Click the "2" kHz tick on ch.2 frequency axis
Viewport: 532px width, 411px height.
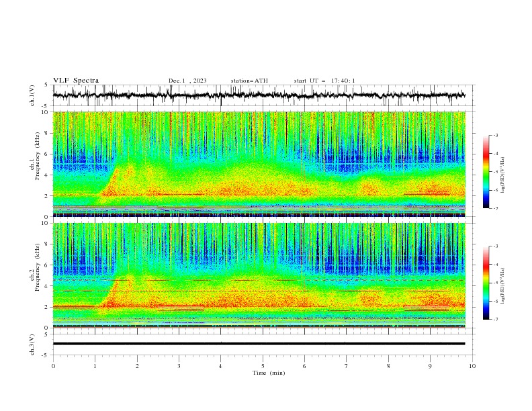coord(47,307)
